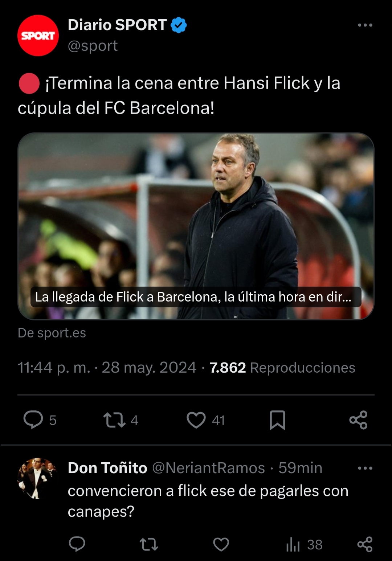Open the @sport handle
The image size is (392, 561).
coord(93,46)
